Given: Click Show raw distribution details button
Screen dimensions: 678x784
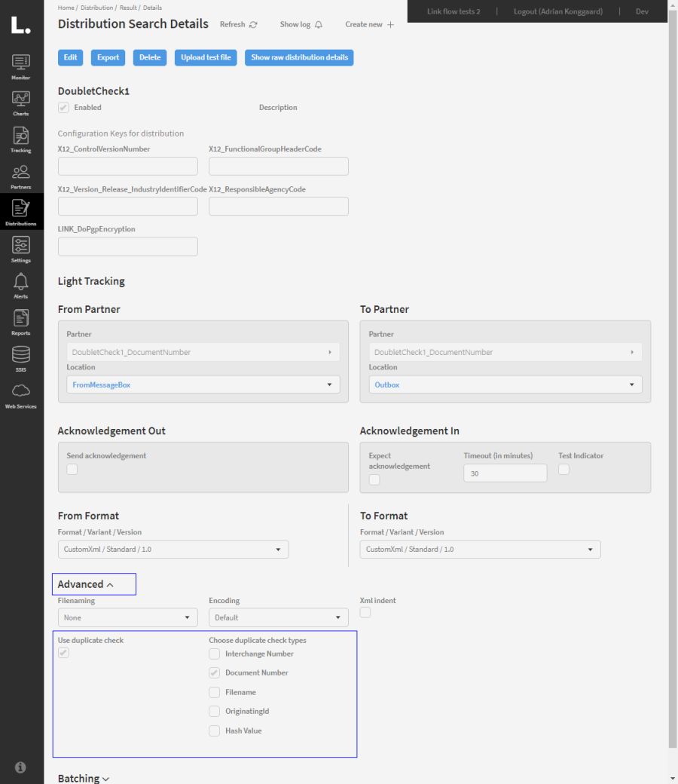Looking at the screenshot, I should point(299,57).
